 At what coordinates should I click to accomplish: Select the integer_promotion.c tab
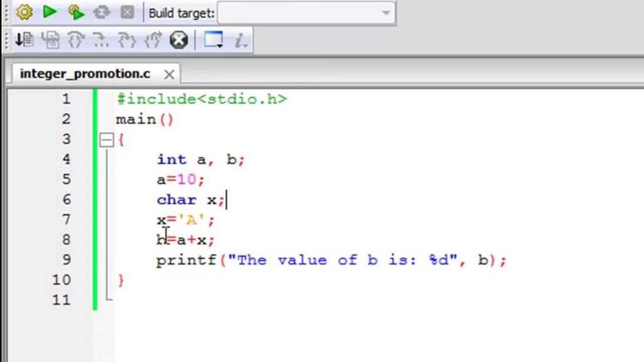tap(85, 74)
